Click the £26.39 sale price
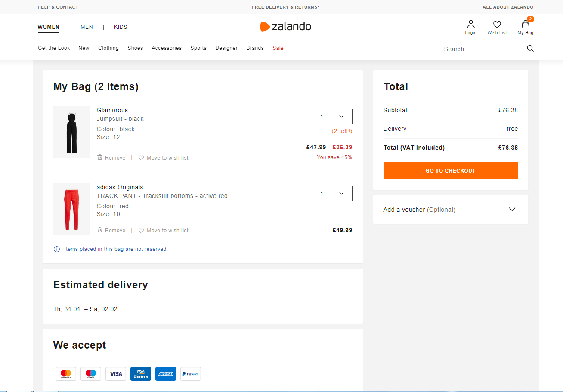Screen dimensions: 563x392 click(x=342, y=147)
